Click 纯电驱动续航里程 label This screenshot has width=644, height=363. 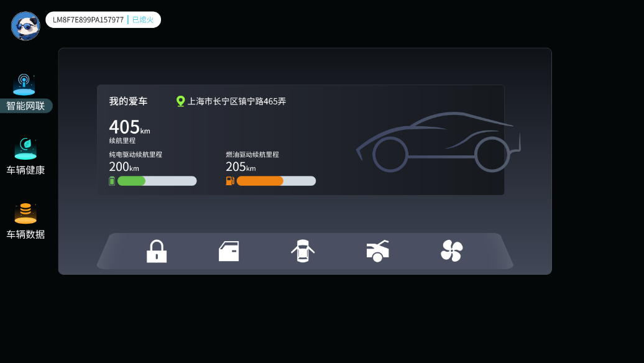click(x=136, y=154)
